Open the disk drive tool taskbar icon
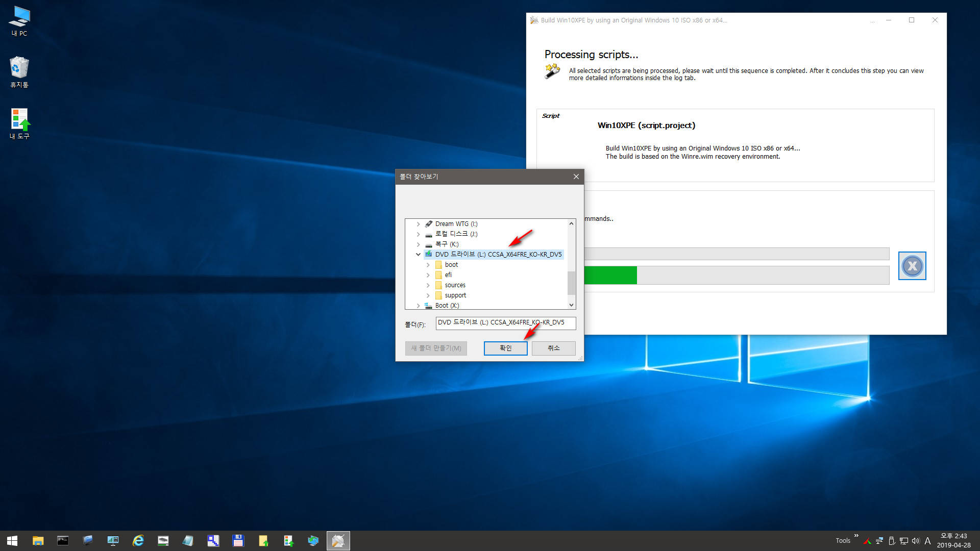This screenshot has height=551, width=980. (163, 541)
